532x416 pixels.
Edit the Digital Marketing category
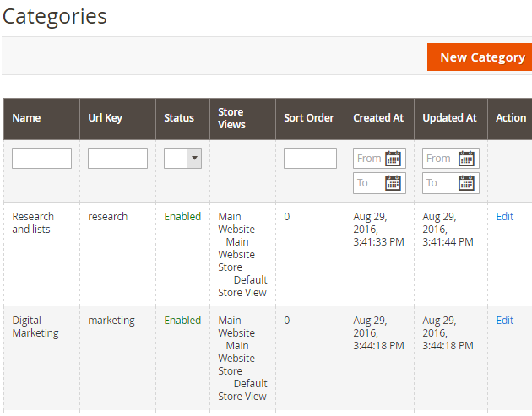click(504, 321)
